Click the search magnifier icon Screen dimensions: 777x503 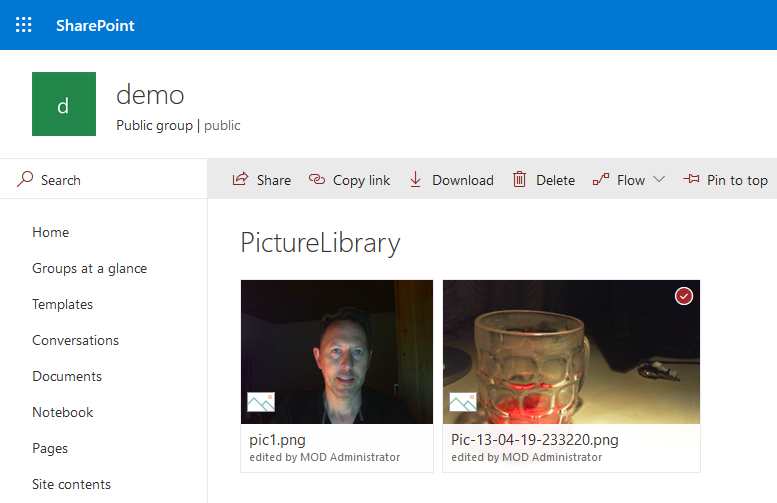pos(26,180)
